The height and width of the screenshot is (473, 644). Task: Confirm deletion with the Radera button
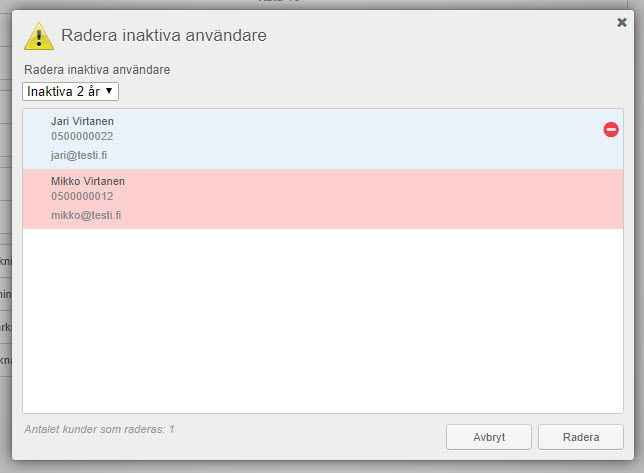pos(581,437)
